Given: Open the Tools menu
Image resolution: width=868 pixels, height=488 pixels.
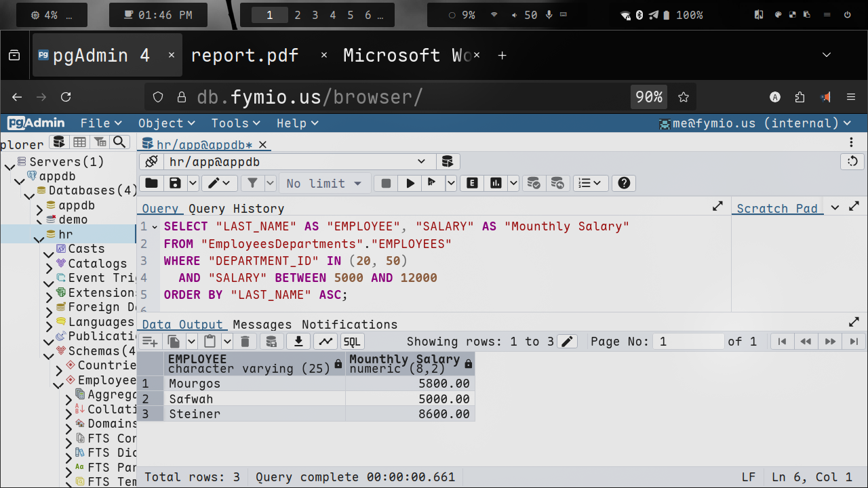Looking at the screenshot, I should pyautogui.click(x=235, y=123).
